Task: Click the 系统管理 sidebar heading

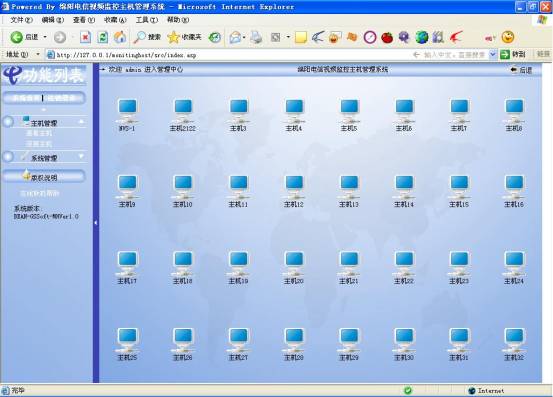Action: [44, 158]
